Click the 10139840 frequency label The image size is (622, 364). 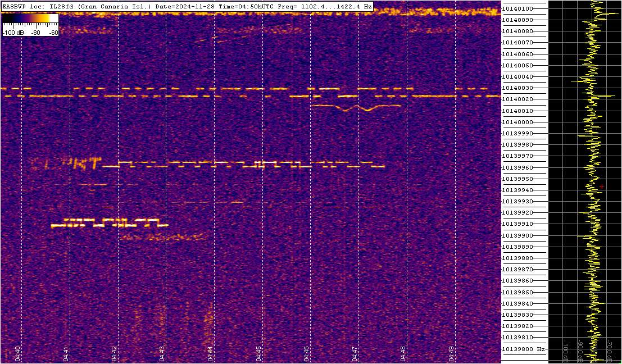click(x=517, y=304)
